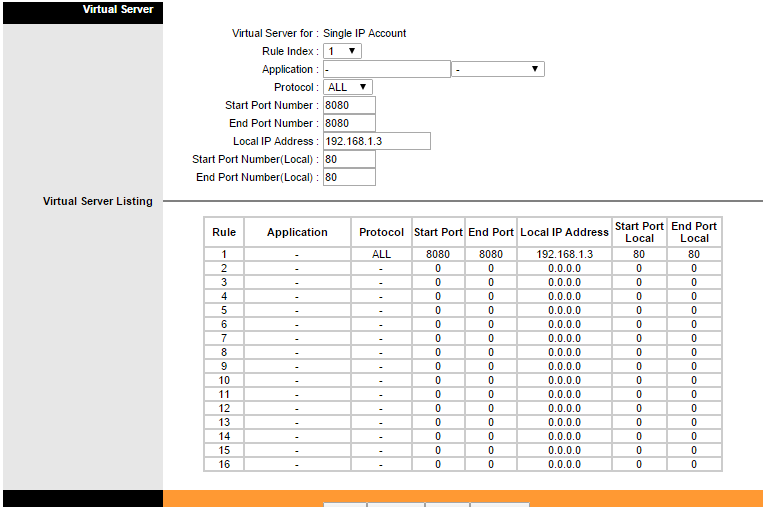Click the 'Local IP Address' column header
The height and width of the screenshot is (507, 766).
pos(564,232)
